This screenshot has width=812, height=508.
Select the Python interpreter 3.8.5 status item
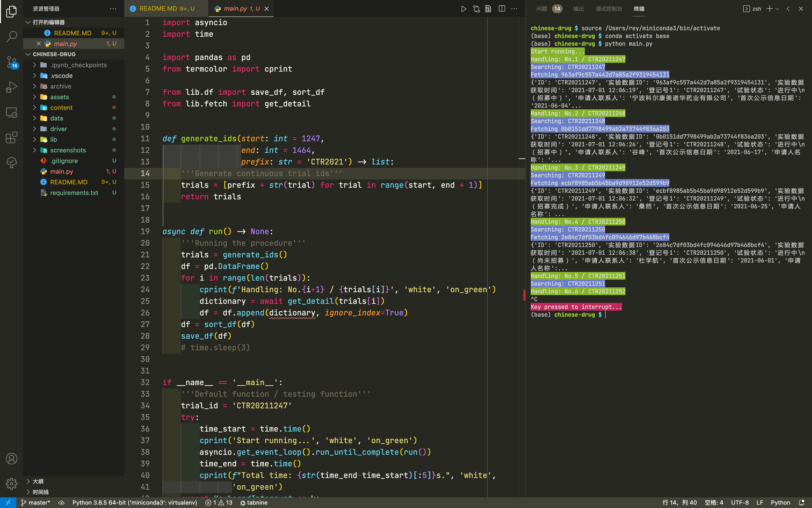(135, 503)
